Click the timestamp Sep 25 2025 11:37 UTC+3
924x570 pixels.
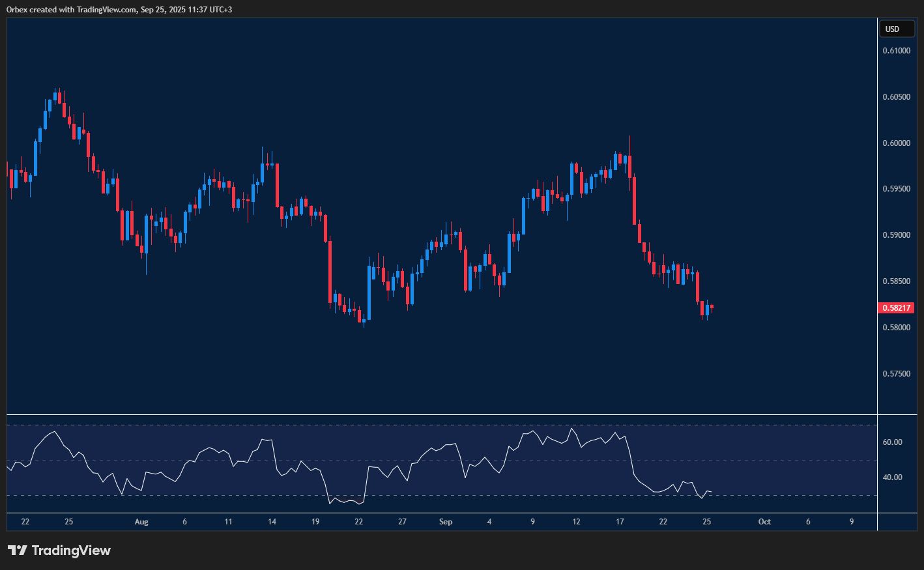(186, 9)
